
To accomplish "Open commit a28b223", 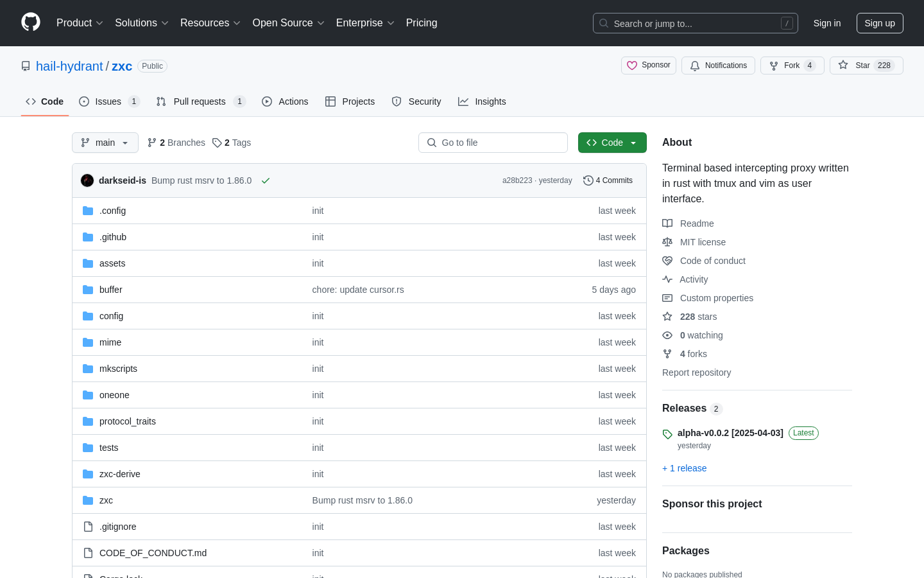I will click(x=517, y=180).
